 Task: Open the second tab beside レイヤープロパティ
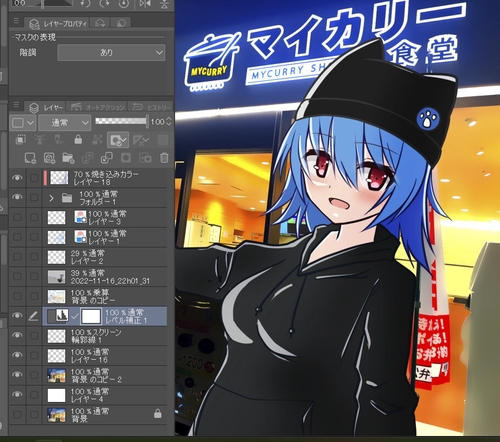[x=100, y=23]
